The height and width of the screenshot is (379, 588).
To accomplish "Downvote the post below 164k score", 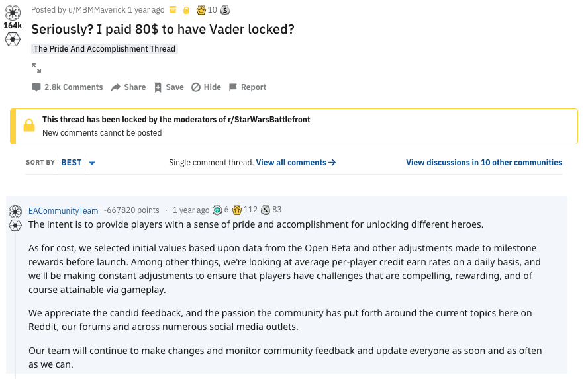I will click(13, 39).
